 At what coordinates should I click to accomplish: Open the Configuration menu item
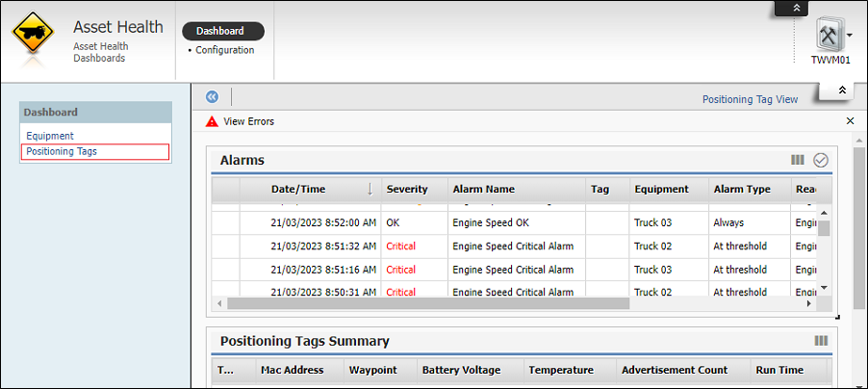pos(225,50)
